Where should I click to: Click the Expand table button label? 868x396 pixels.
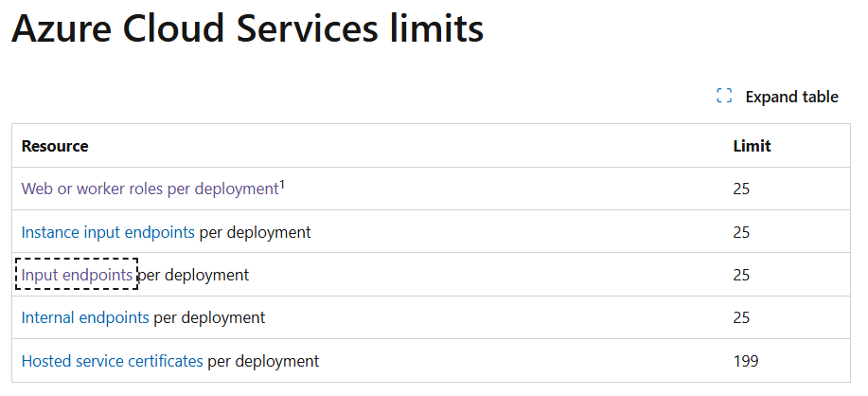click(791, 97)
